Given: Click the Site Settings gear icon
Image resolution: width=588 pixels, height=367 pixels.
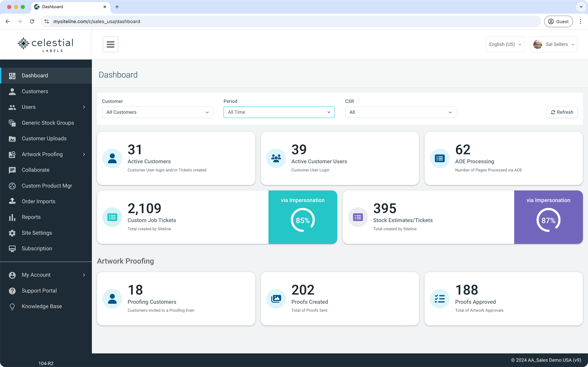Looking at the screenshot, I should tap(12, 233).
